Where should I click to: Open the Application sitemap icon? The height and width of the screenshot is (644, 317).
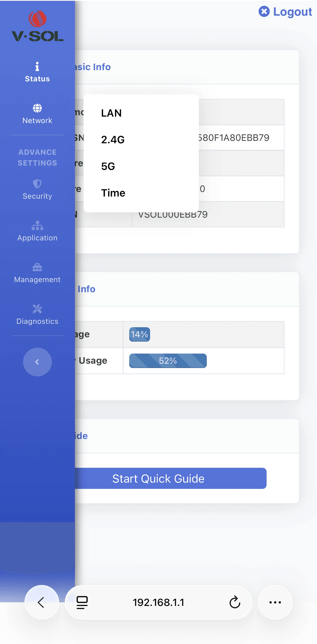click(37, 226)
